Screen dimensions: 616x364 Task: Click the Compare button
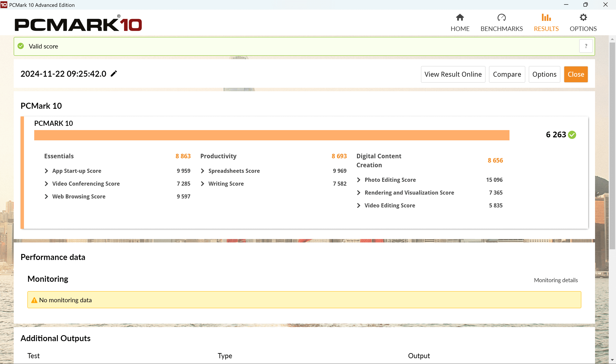[x=507, y=74]
